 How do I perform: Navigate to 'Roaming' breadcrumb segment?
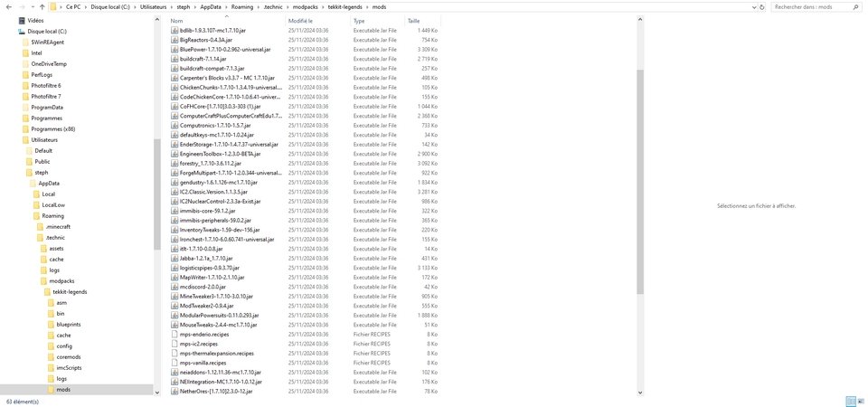click(241, 7)
